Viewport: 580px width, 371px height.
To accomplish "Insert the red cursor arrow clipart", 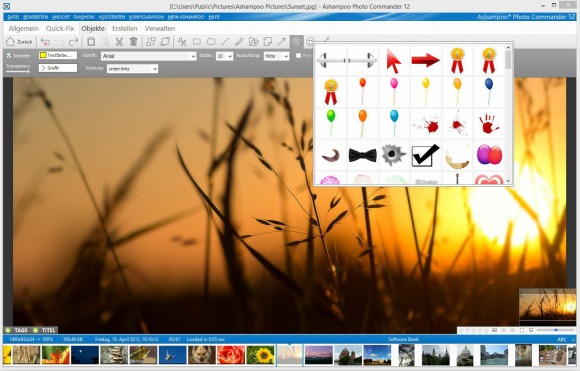I will 394,60.
